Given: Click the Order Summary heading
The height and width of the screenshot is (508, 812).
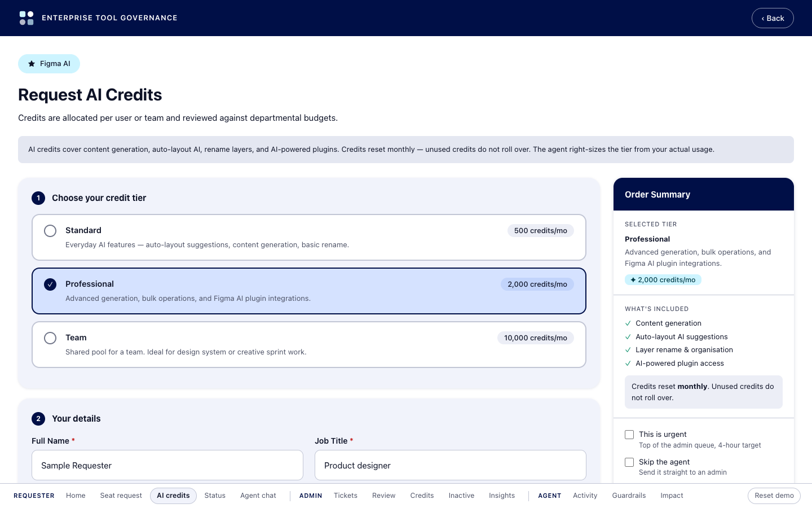Looking at the screenshot, I should [x=657, y=195].
